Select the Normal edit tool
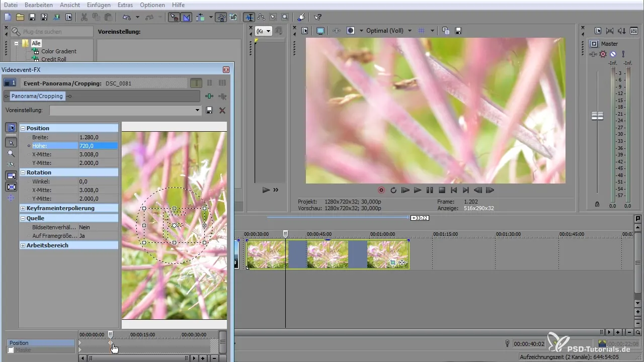The image size is (644, 362). coord(249,17)
